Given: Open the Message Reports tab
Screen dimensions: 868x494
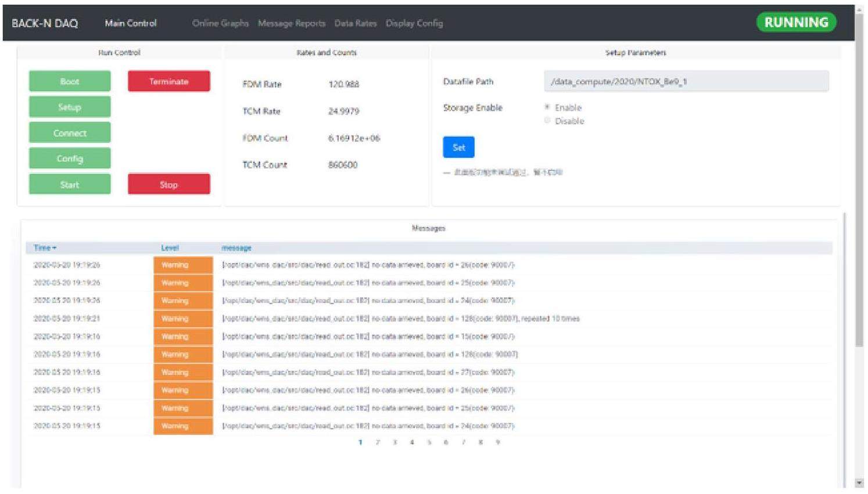Looking at the screenshot, I should 292,23.
